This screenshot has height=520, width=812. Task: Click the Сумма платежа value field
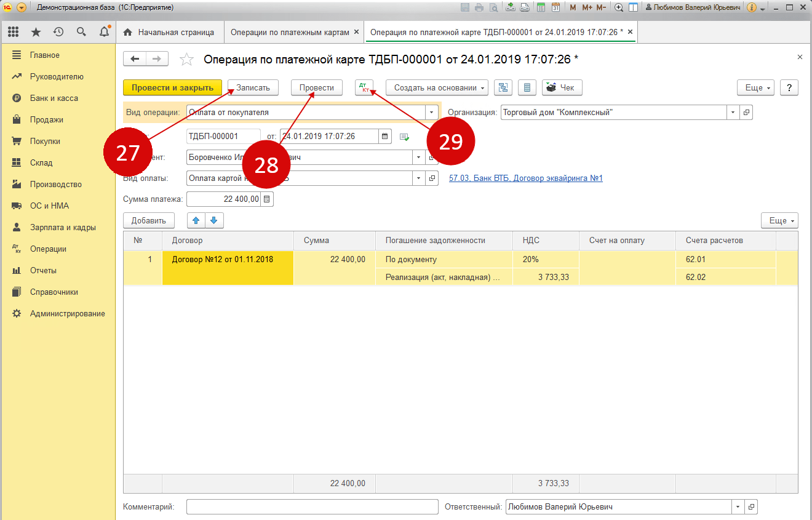[224, 199]
